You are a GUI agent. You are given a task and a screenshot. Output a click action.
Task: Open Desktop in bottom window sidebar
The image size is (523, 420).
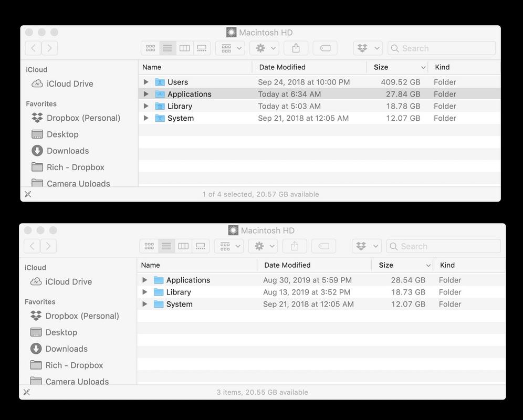pos(54,332)
